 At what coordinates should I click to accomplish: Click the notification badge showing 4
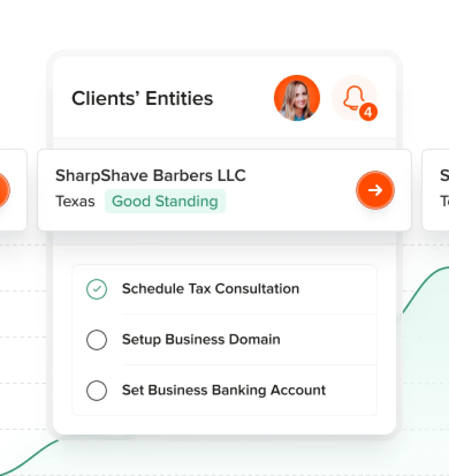[368, 112]
